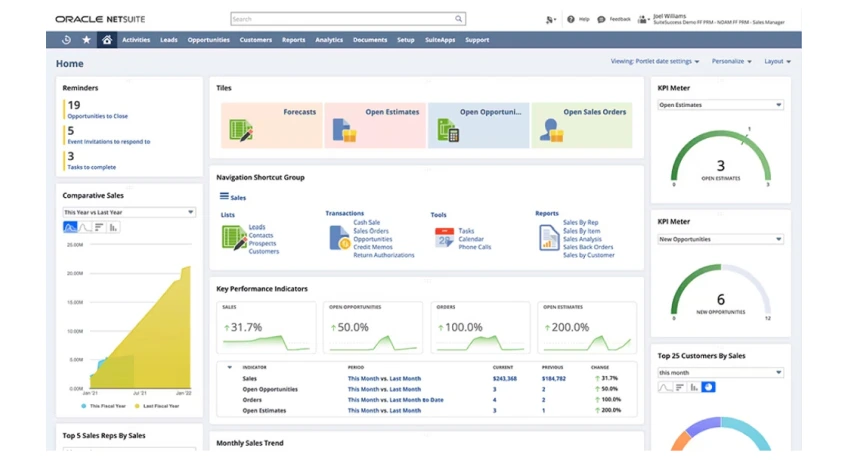Open Phone Calls tool link
This screenshot has height=460, width=847.
475,247
